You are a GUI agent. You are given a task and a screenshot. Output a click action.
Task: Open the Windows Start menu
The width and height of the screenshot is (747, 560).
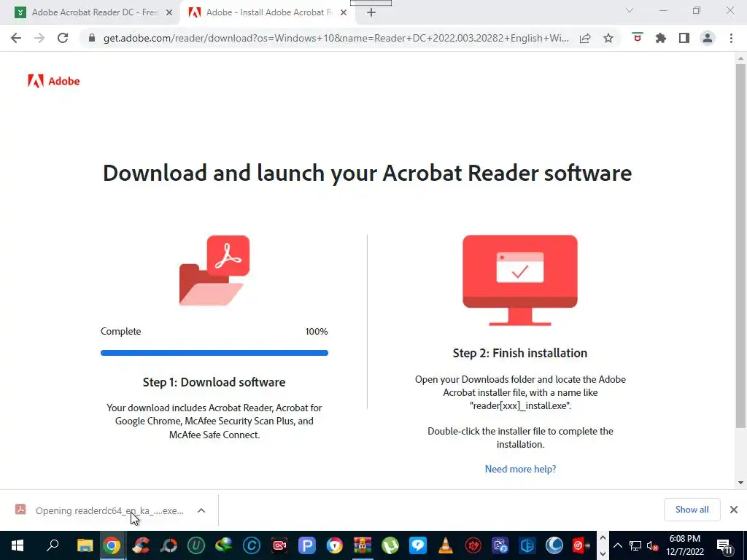coord(18,545)
